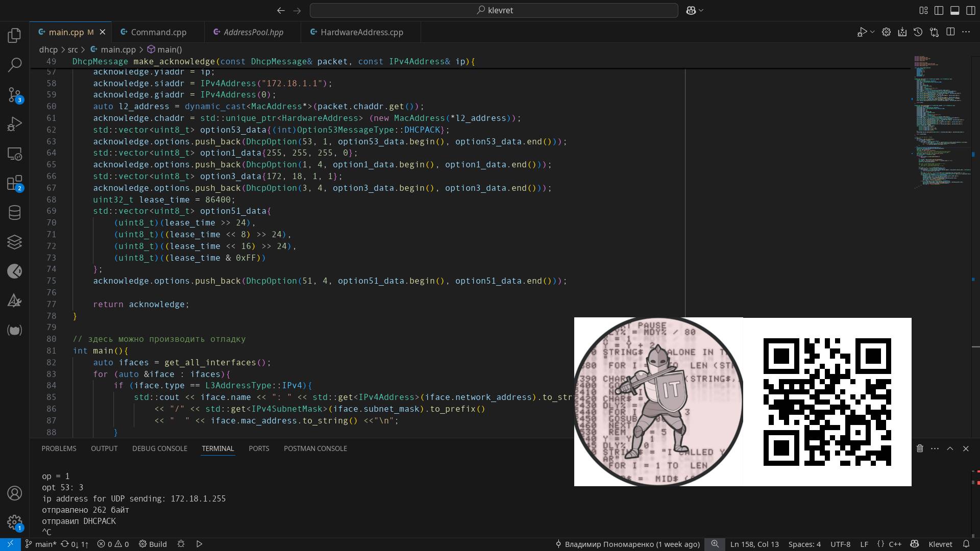Open PORTS panel tab
This screenshot has width=980, height=551.
point(259,448)
